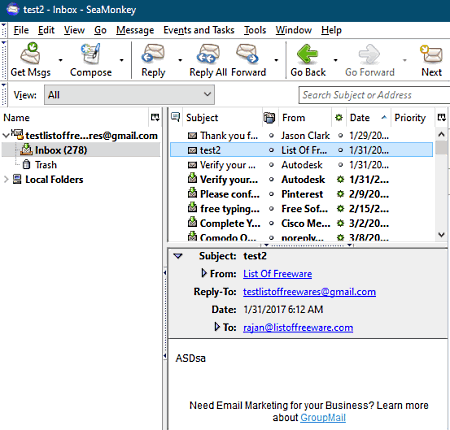Viewport: 450px width, 430px height.
Task: Click the Reply All icon
Action: point(208,54)
